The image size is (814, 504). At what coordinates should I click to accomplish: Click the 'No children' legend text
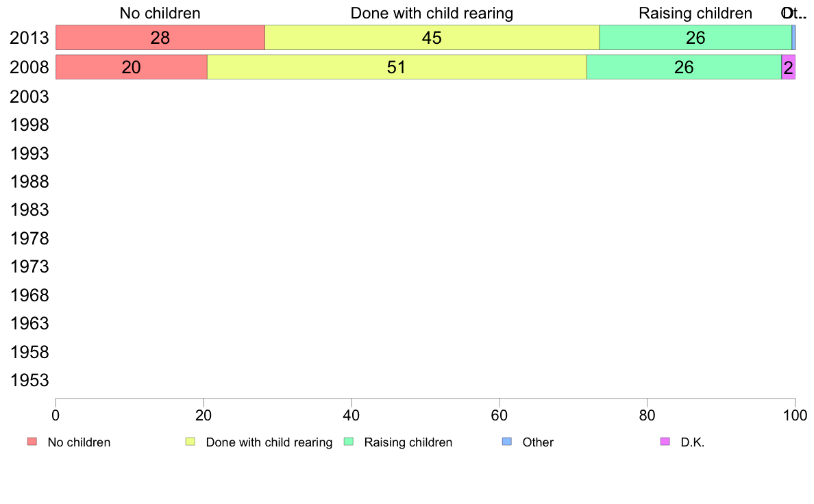[79, 442]
